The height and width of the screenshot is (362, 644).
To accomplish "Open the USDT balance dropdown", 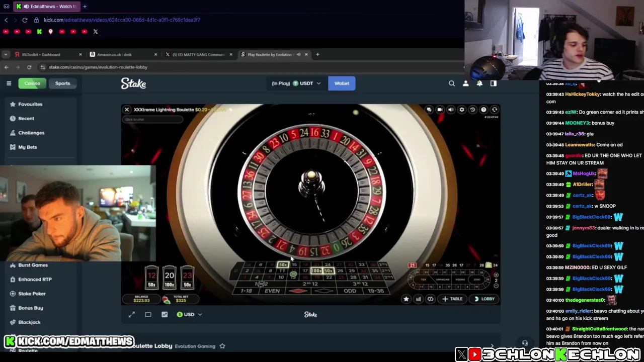I will click(296, 83).
